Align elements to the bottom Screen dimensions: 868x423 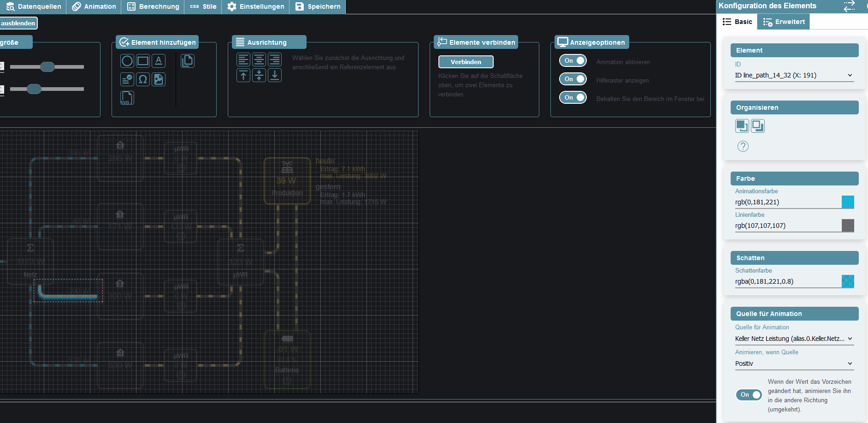(x=275, y=75)
